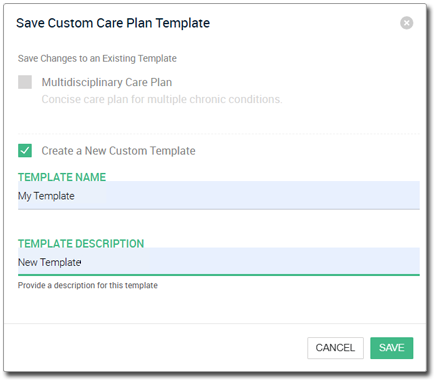Place cursor in 'My Template' text

(46, 196)
